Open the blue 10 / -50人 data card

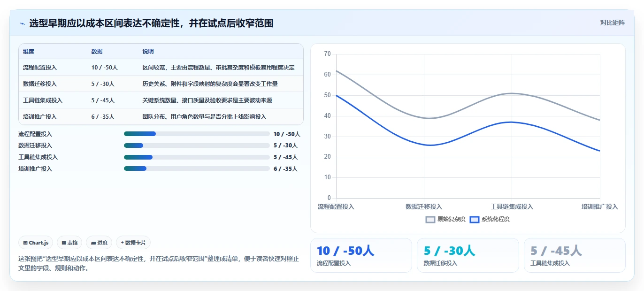(361, 255)
